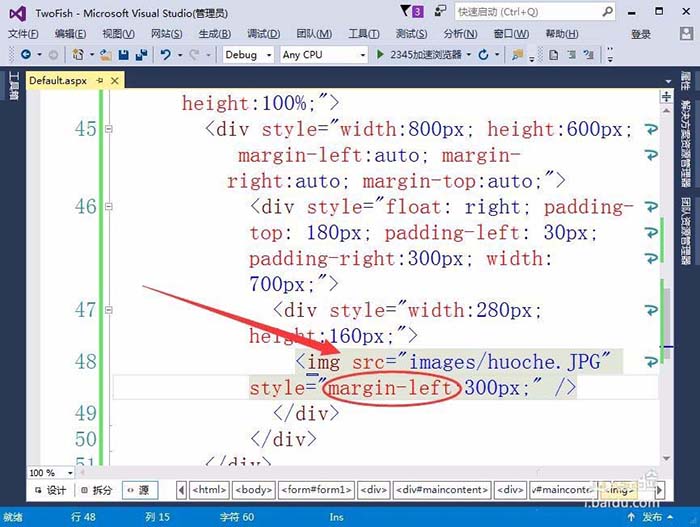
Task: Click the Navigate Backward toolbar icon
Action: tap(26, 55)
